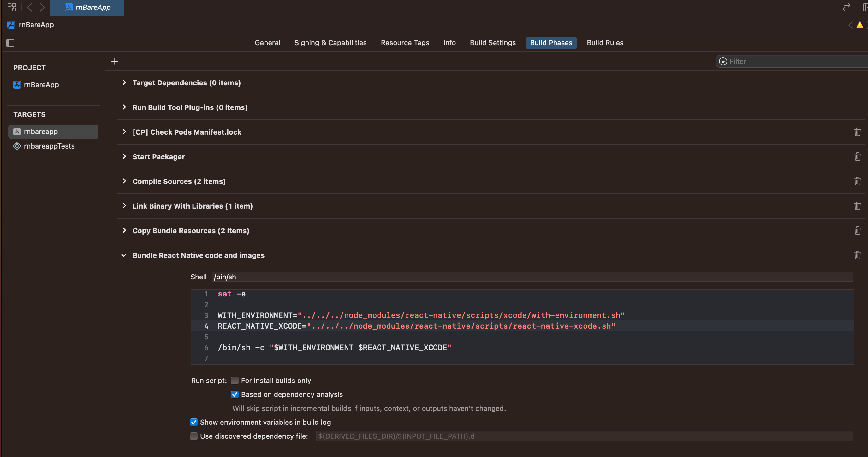The width and height of the screenshot is (868, 457).
Task: Open the related items grid icon
Action: pyautogui.click(x=11, y=7)
